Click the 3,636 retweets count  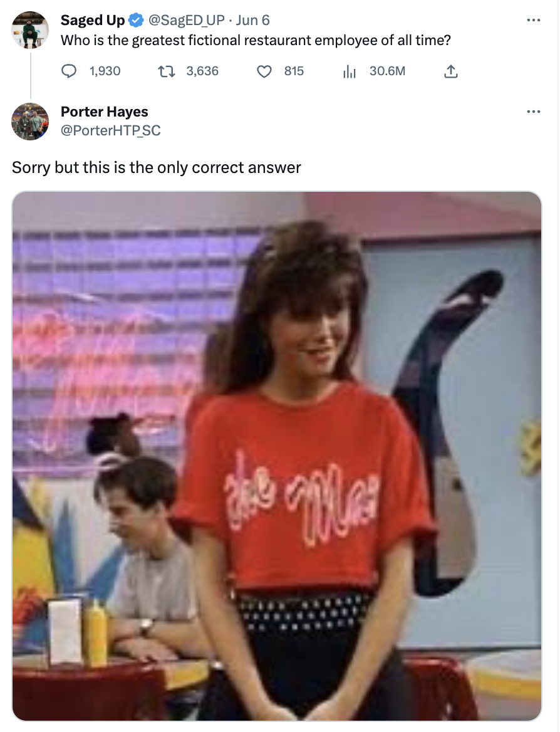[202, 71]
